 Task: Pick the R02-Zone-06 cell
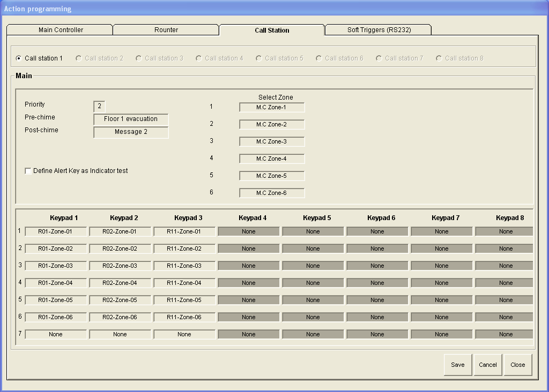pyautogui.click(x=120, y=317)
